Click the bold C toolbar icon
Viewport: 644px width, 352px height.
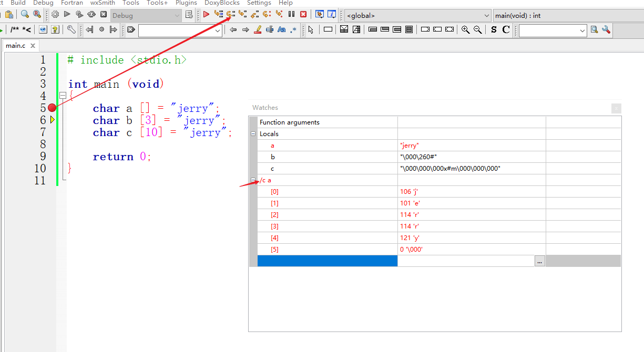506,30
